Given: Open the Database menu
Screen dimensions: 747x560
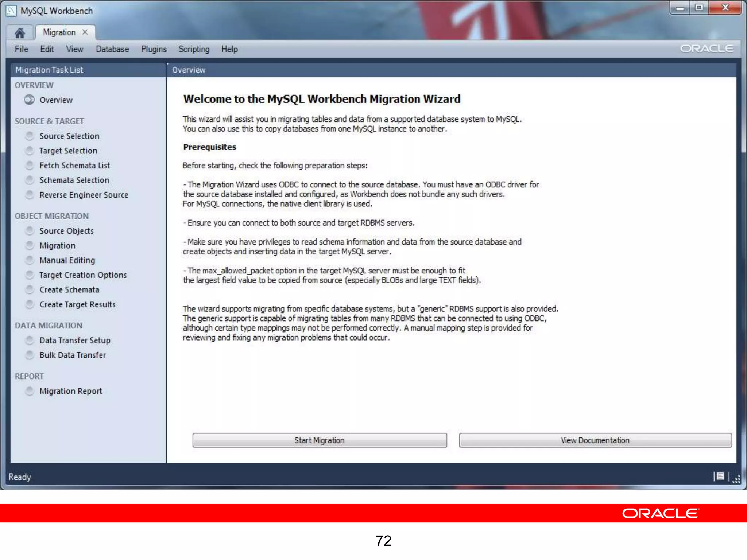Looking at the screenshot, I should [112, 49].
